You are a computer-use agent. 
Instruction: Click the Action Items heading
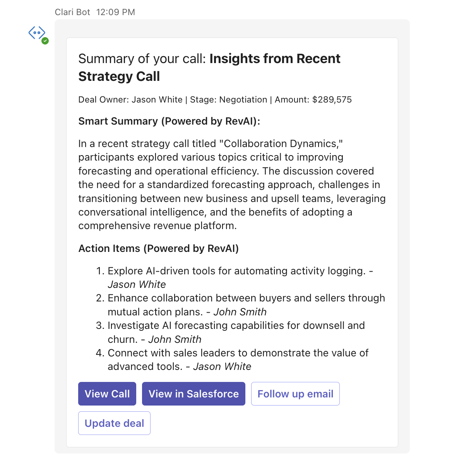click(x=159, y=248)
